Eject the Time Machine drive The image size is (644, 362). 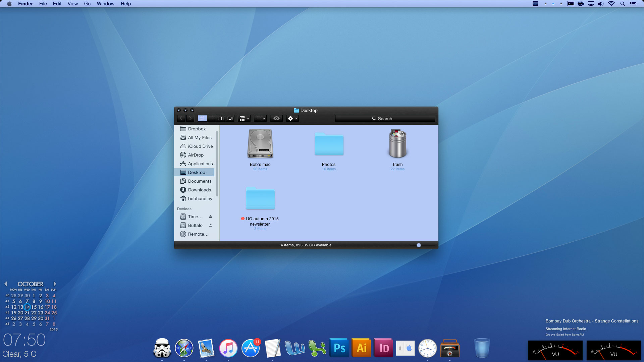[x=211, y=217]
